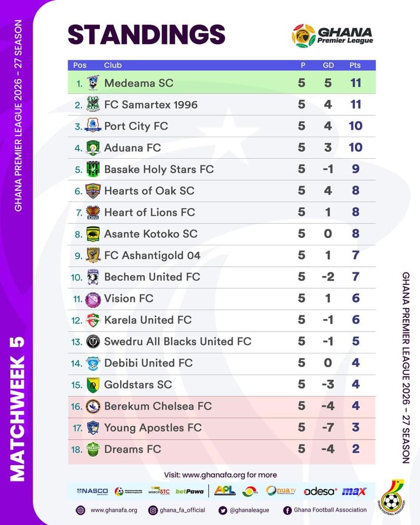Click the Asante Kotoko SC porcupine crest
Image resolution: width=420 pixels, height=525 pixels.
(x=93, y=234)
